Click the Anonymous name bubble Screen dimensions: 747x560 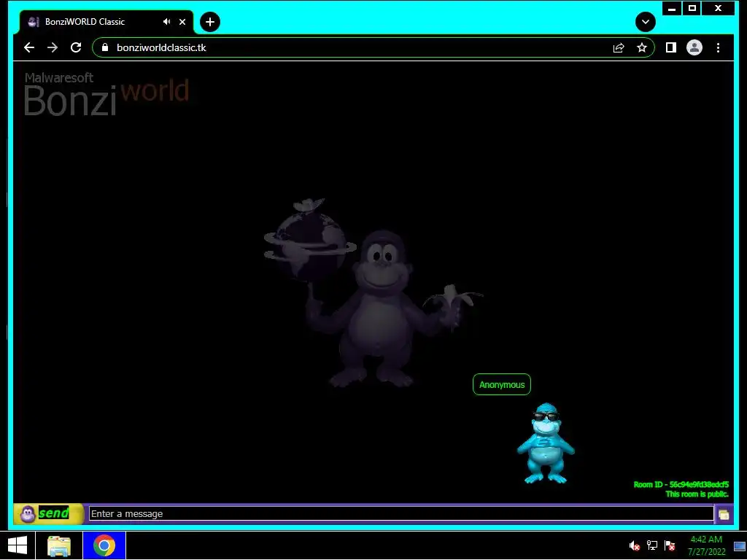tap(502, 385)
